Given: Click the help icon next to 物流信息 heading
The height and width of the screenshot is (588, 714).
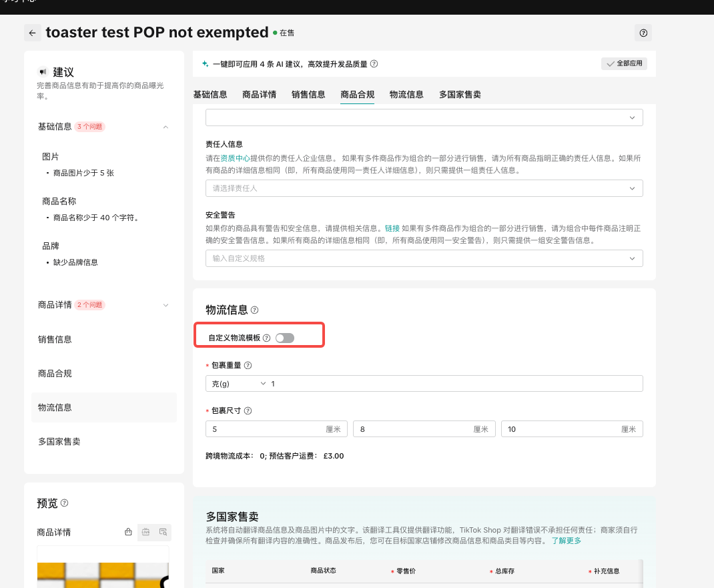Looking at the screenshot, I should pos(254,310).
